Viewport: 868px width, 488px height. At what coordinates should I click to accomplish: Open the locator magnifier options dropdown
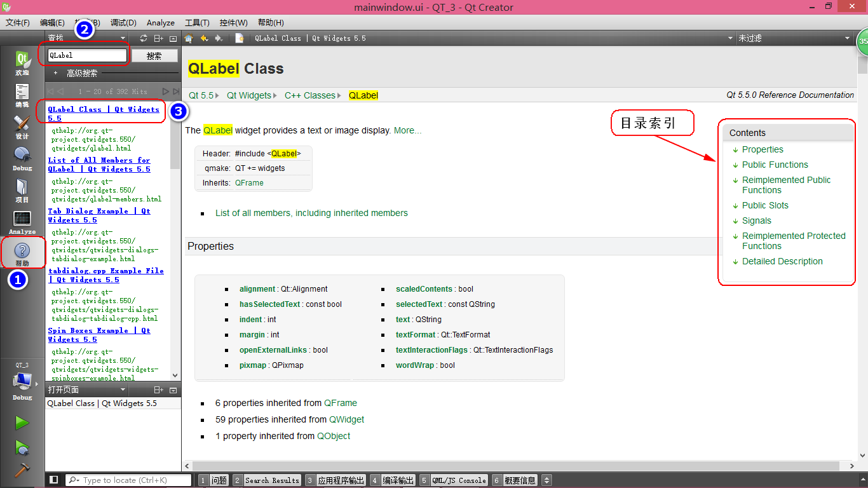click(x=74, y=480)
